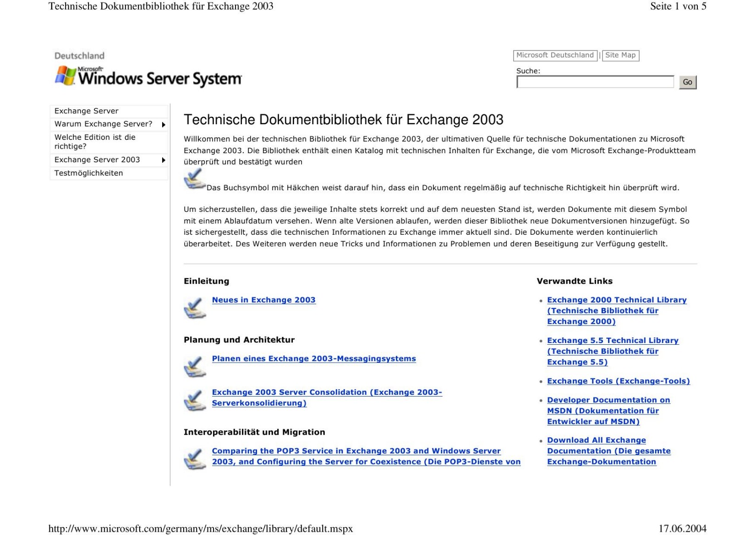Click book icon beside Comparing the POP3 Service
Screen dimensions: 756x535
tap(195, 459)
